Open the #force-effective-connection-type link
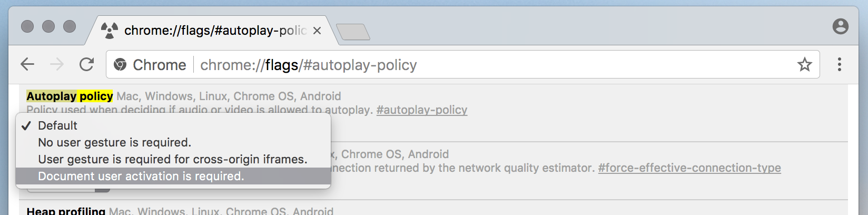The image size is (868, 215). (x=689, y=168)
